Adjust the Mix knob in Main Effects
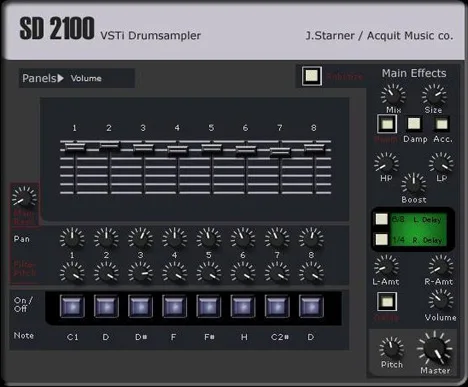The height and width of the screenshot is (387, 468). tap(393, 95)
